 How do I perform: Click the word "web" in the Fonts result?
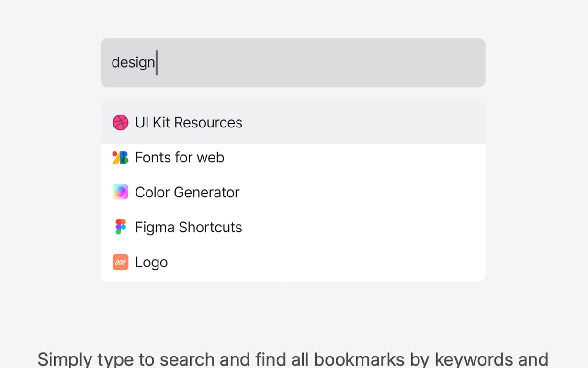(212, 158)
